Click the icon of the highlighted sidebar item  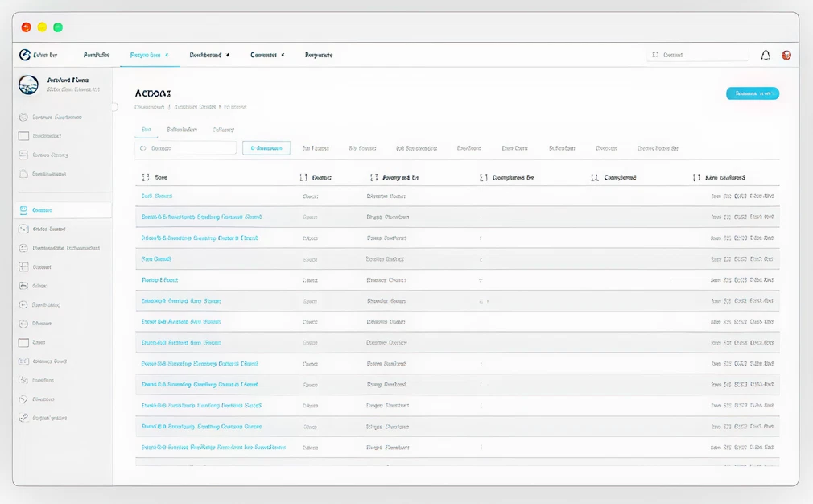pos(23,210)
